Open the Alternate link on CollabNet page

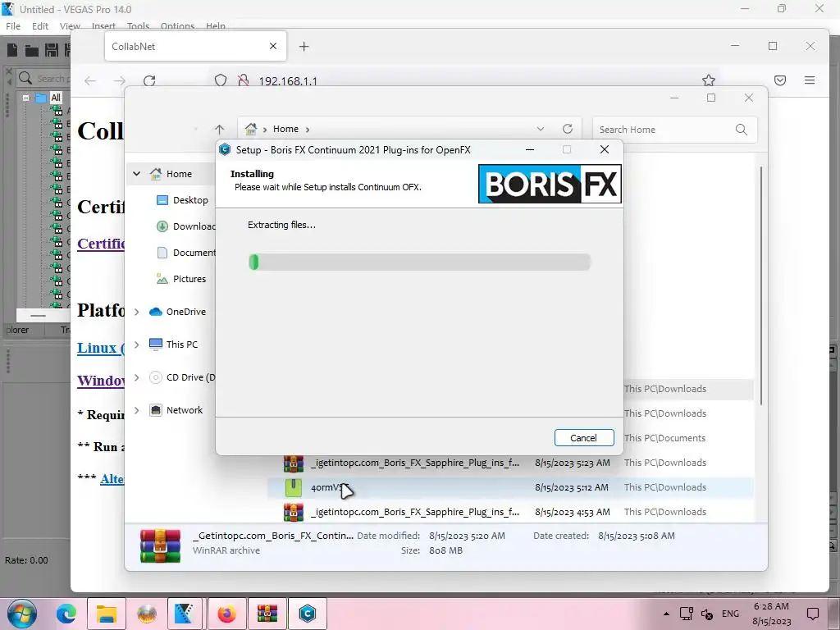click(x=112, y=479)
